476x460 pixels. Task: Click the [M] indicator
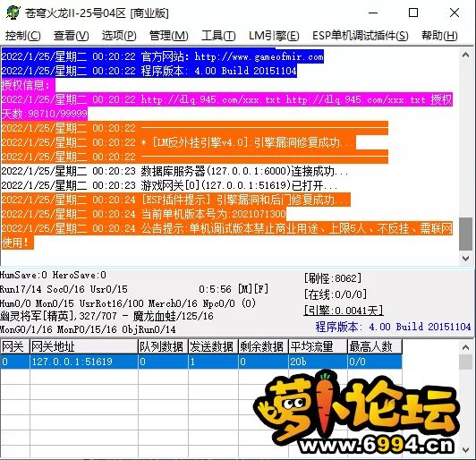244,289
